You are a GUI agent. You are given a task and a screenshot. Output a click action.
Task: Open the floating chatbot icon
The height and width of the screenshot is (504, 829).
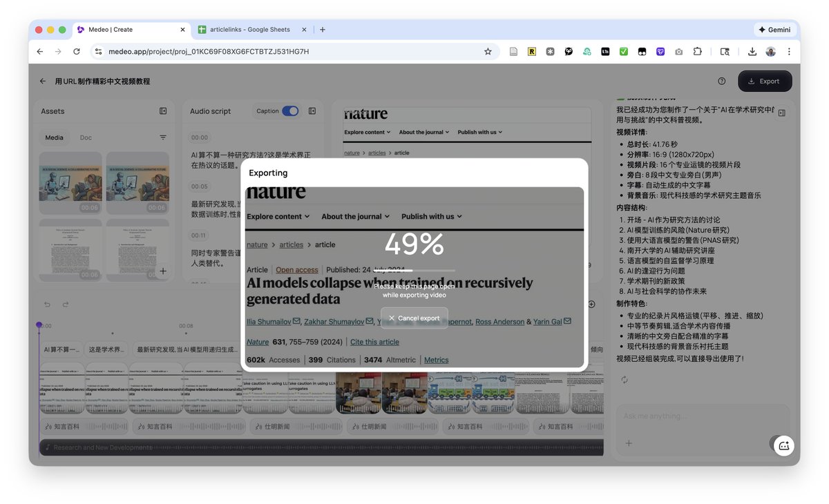click(784, 445)
